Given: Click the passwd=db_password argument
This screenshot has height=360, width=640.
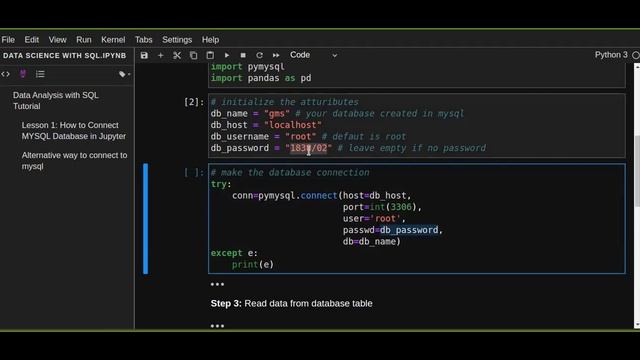Looking at the screenshot, I should 393,230.
